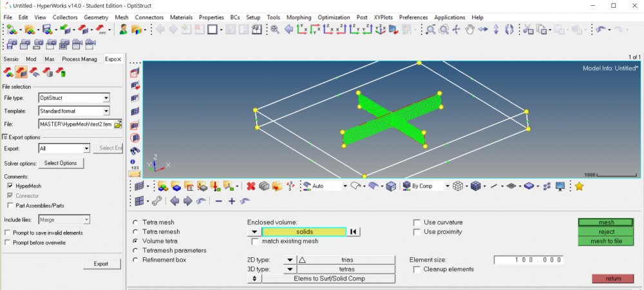Screen dimensions: 644x290
Task: Collapse the Export options section
Action: tap(5, 137)
